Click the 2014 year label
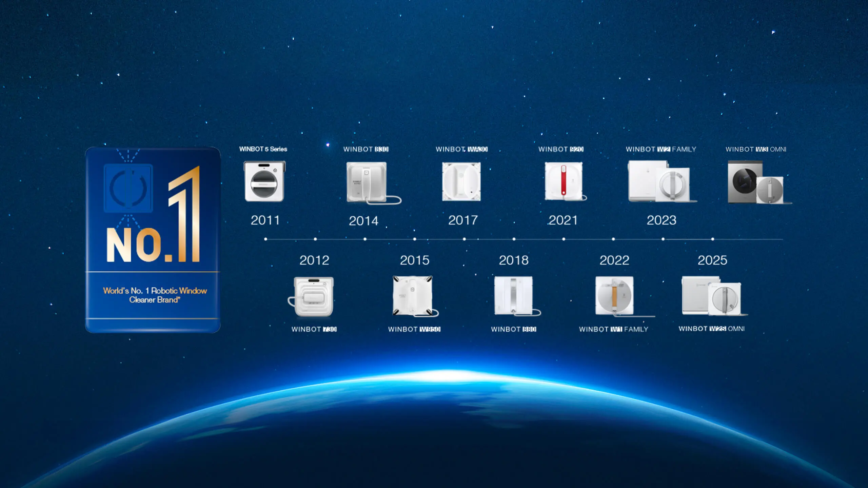 point(363,221)
